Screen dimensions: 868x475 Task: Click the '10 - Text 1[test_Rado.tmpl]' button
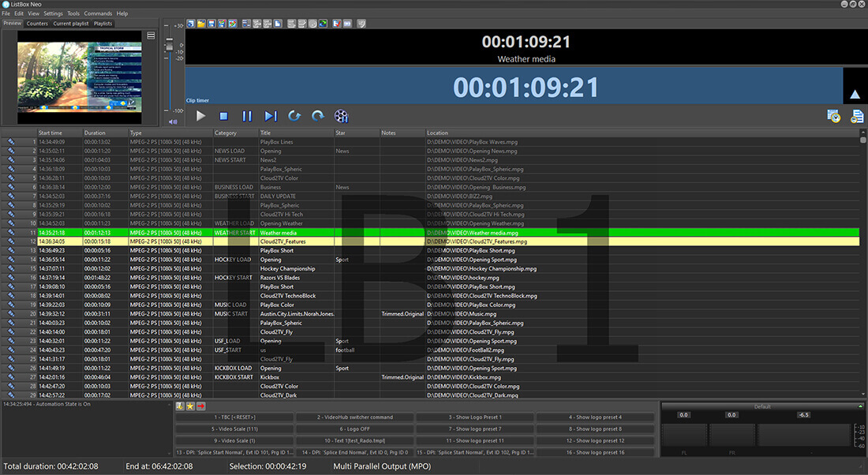pos(355,440)
